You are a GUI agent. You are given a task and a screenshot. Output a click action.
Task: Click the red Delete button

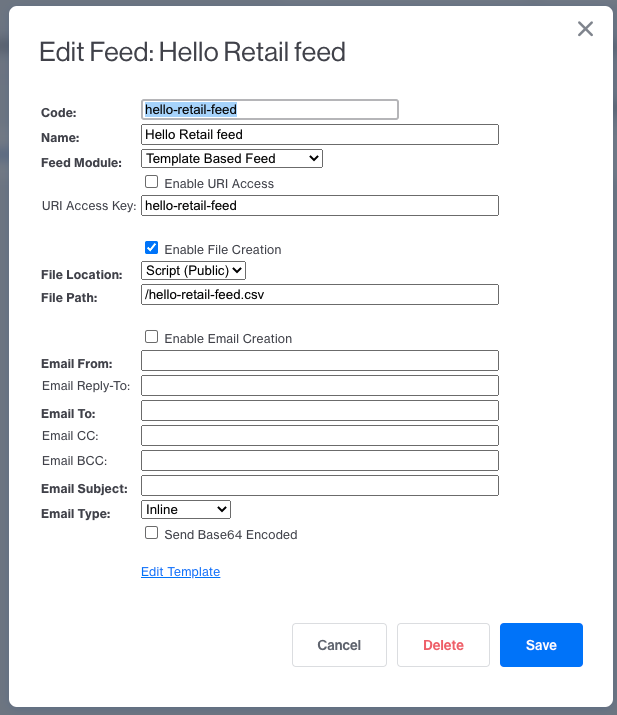[443, 645]
